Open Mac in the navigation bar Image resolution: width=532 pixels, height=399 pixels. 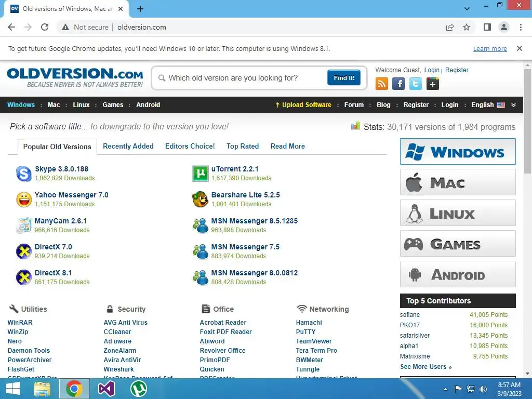[54, 105]
